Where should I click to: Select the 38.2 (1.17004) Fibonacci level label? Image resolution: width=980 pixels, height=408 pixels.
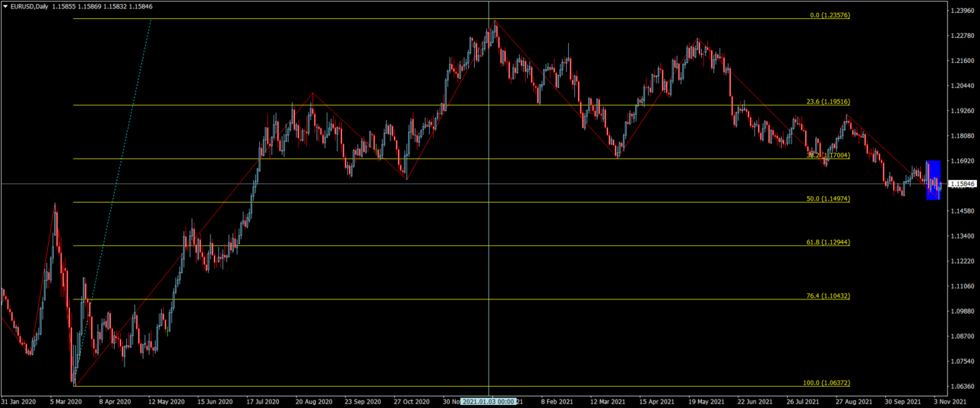[x=828, y=155]
